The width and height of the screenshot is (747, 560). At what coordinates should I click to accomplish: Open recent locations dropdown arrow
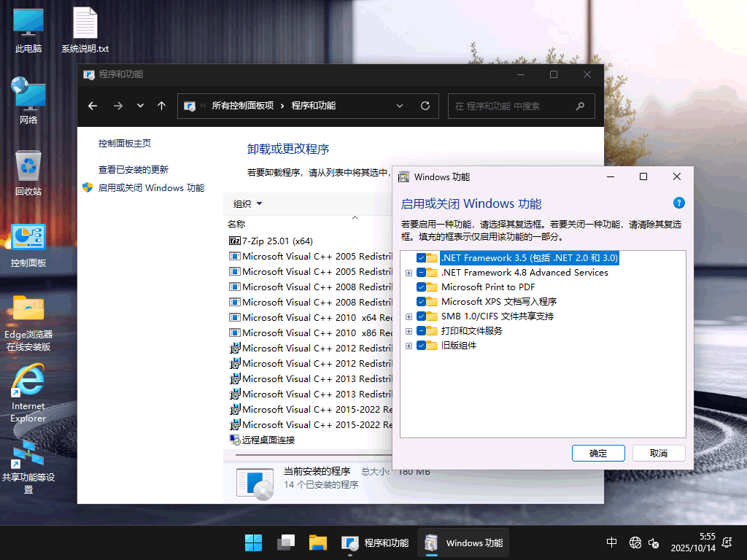[140, 106]
